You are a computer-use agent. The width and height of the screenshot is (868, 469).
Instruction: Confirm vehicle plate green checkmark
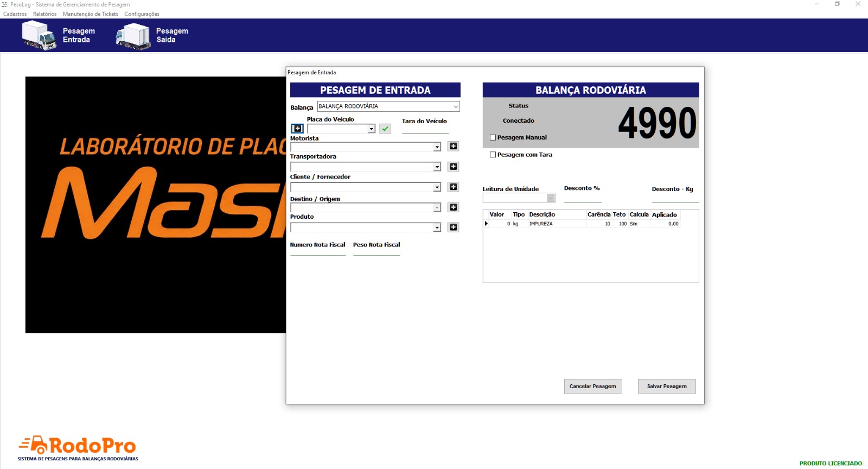click(x=385, y=129)
